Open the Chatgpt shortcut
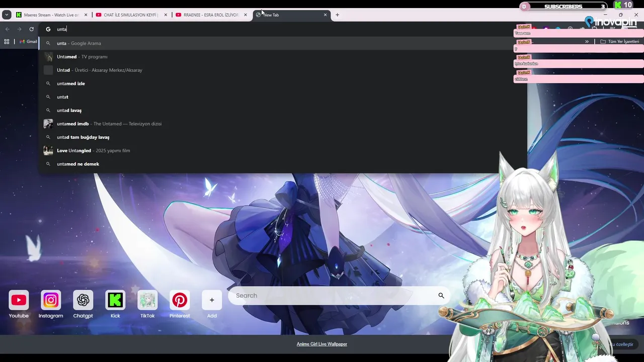 click(83, 304)
